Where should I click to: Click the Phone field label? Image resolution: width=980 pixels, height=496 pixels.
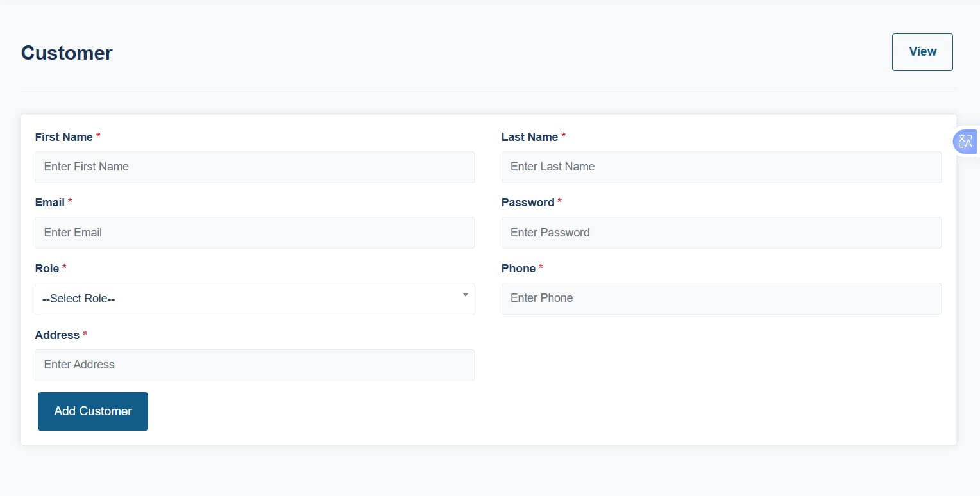pyautogui.click(x=518, y=269)
